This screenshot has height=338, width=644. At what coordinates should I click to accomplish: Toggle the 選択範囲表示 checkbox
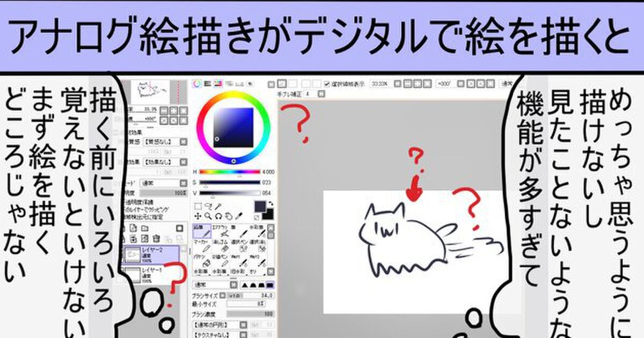tap(326, 84)
